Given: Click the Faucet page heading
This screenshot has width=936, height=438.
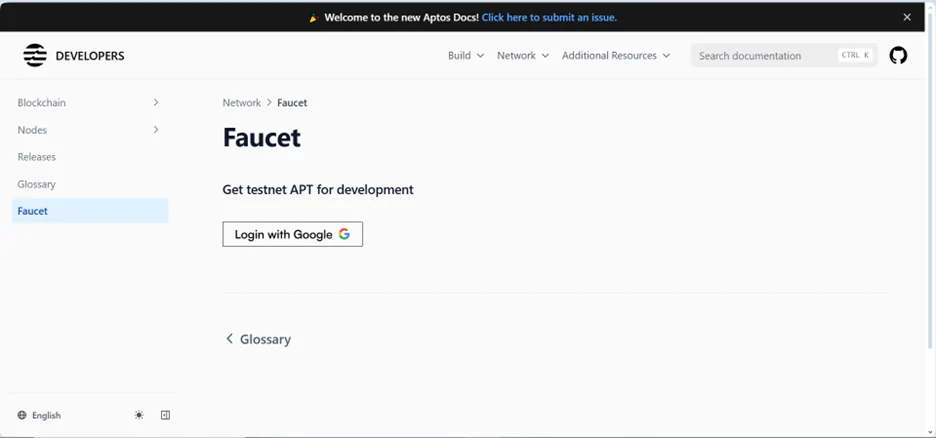Looking at the screenshot, I should pyautogui.click(x=261, y=137).
